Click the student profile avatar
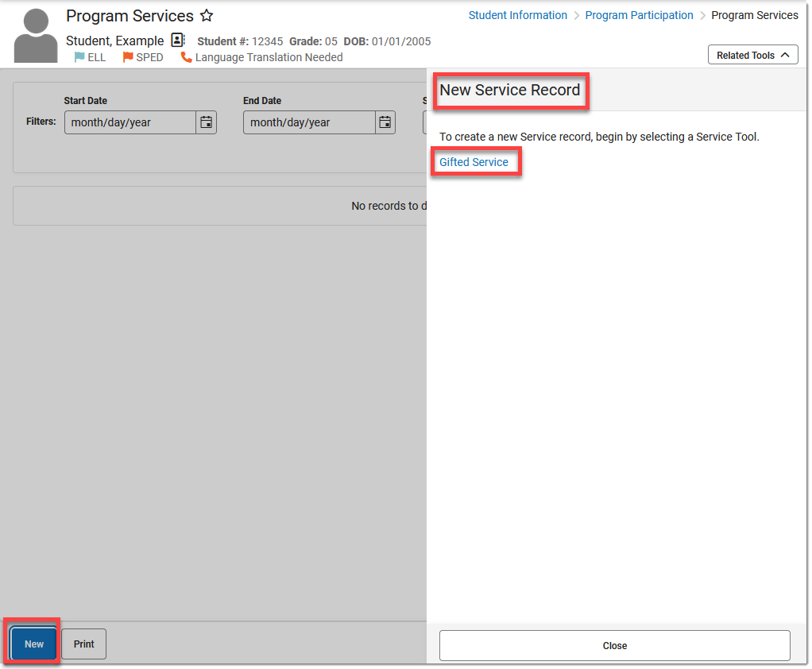Screen dimensions: 812x669 [x=36, y=35]
